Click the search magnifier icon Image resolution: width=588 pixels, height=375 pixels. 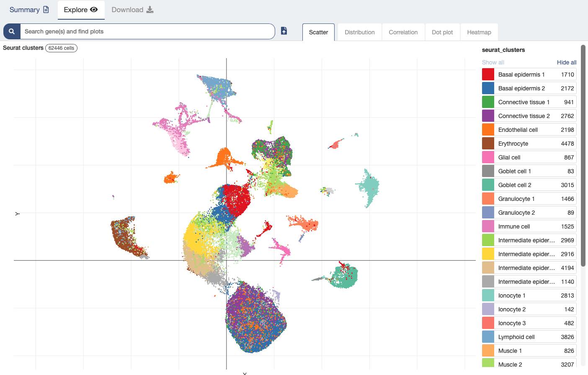coord(11,31)
